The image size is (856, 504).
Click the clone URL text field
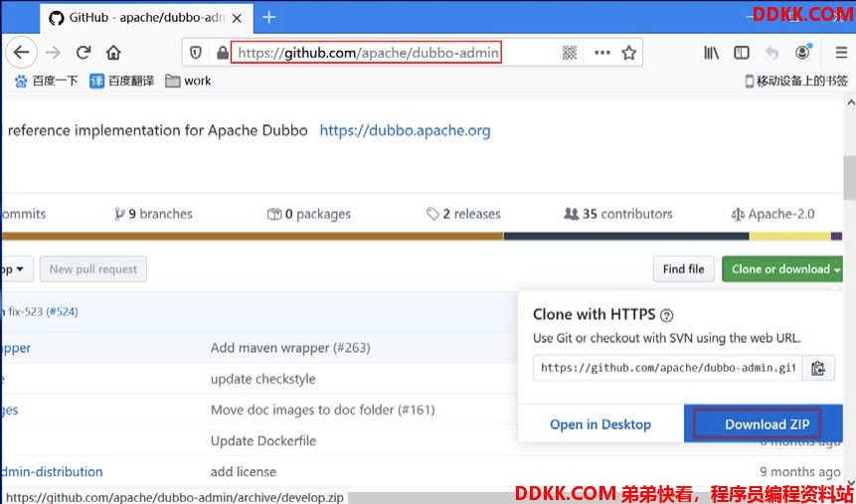point(667,368)
